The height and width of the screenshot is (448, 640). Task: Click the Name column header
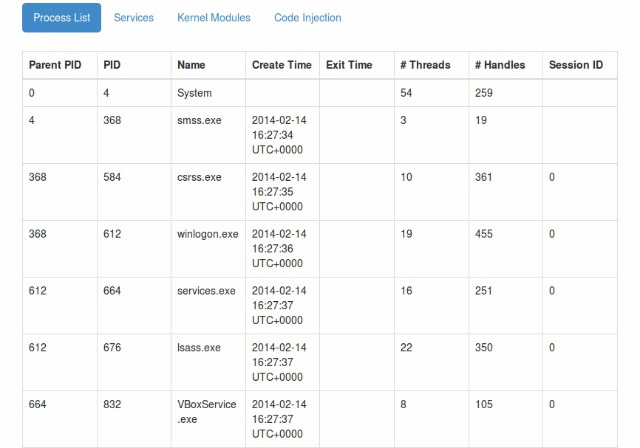pos(191,65)
